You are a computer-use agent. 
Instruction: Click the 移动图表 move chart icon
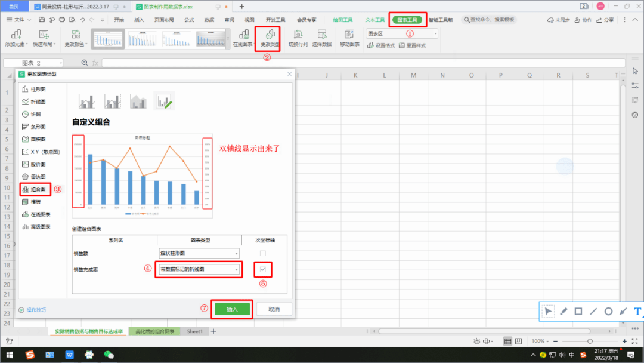pos(349,38)
